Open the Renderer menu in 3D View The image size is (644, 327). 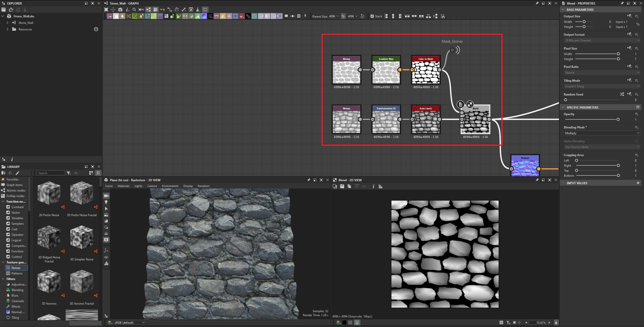[x=204, y=186]
